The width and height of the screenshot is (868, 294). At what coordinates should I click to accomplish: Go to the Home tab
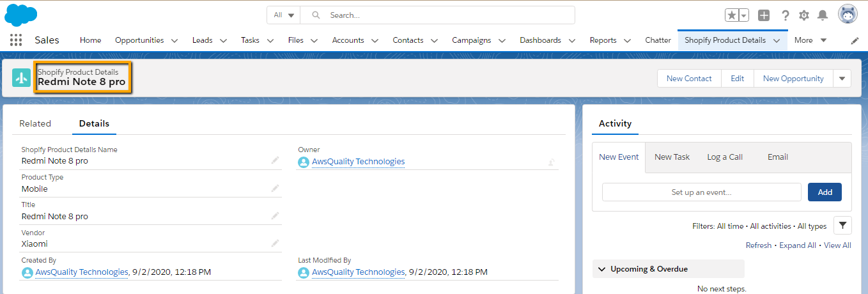pos(90,40)
